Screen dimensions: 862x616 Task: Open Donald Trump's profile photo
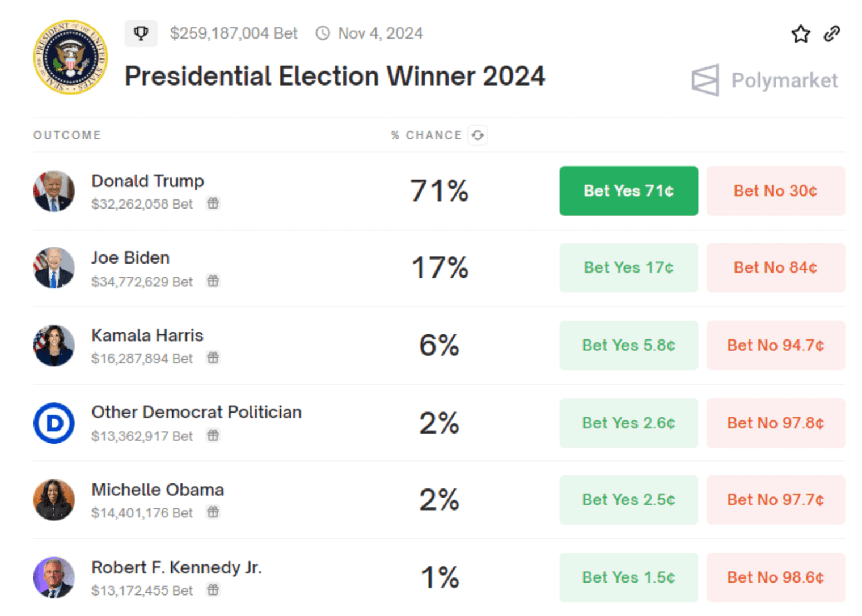54,192
